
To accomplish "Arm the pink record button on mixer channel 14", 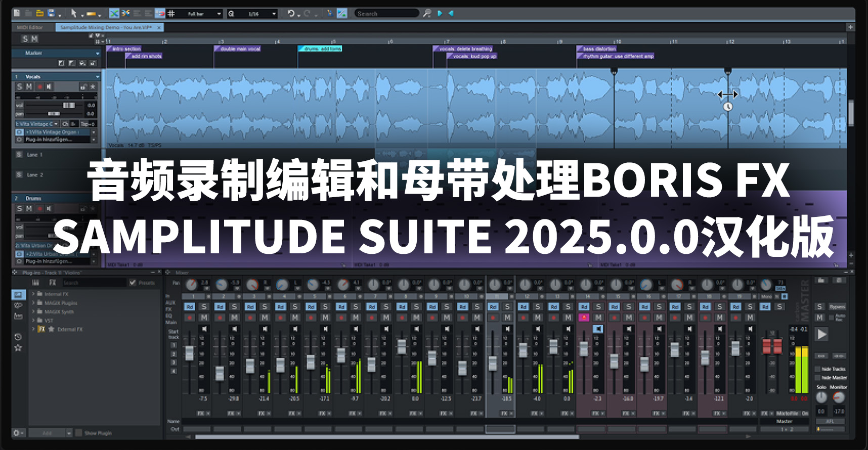I will [584, 318].
